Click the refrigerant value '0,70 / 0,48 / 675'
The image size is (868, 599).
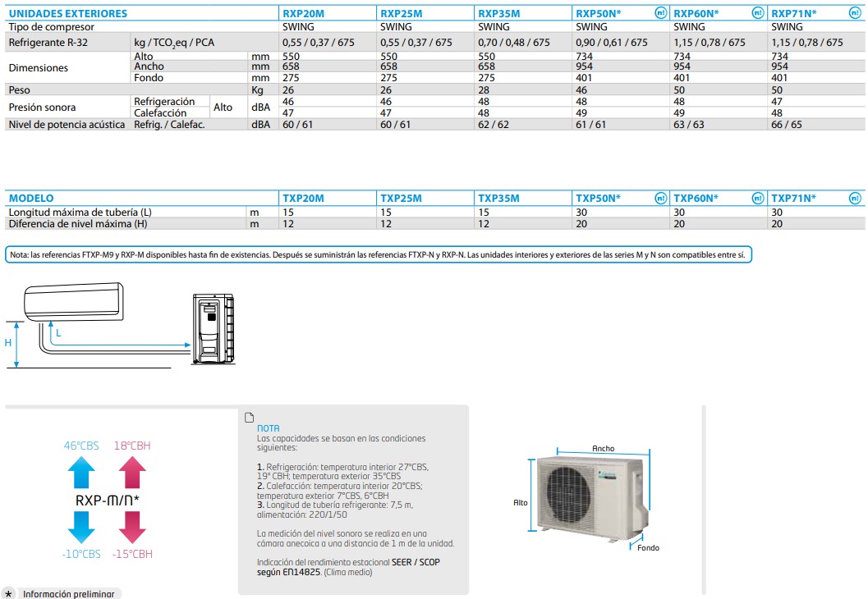click(514, 42)
